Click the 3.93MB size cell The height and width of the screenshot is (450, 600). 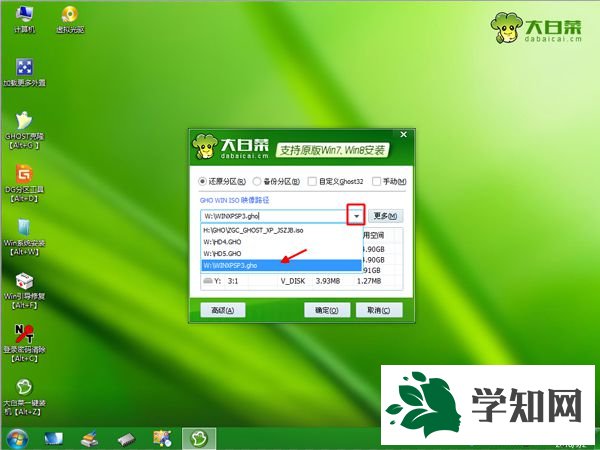tap(328, 281)
